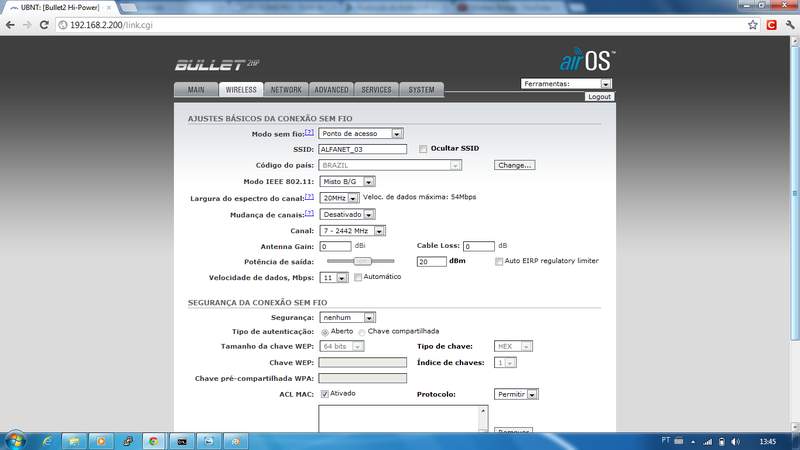Click the Antenna Gain input field
The image size is (800, 450).
335,246
